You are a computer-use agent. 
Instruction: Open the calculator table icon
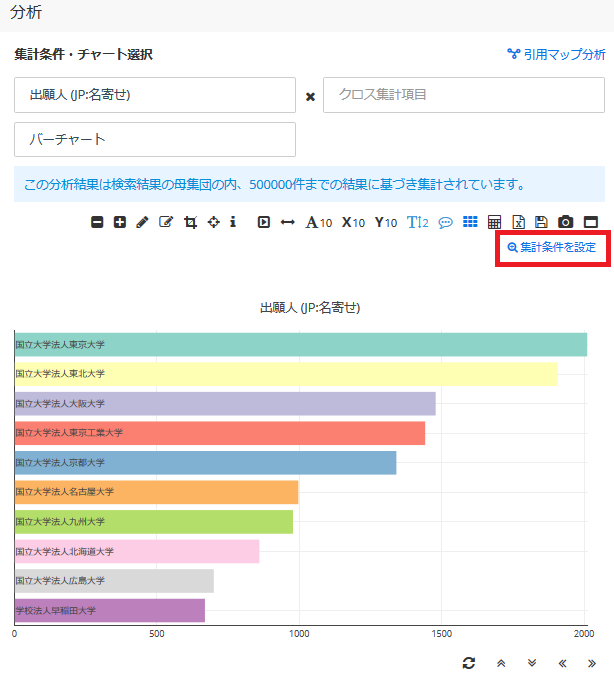click(494, 222)
